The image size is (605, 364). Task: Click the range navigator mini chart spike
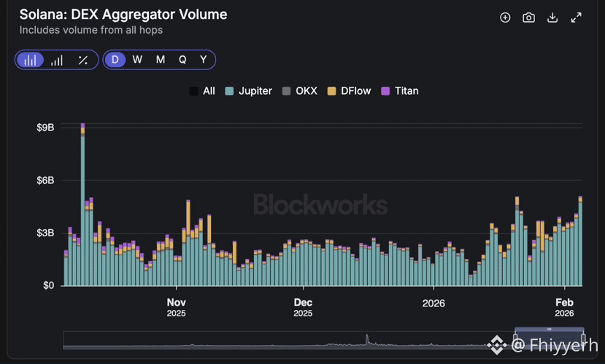[x=367, y=340]
